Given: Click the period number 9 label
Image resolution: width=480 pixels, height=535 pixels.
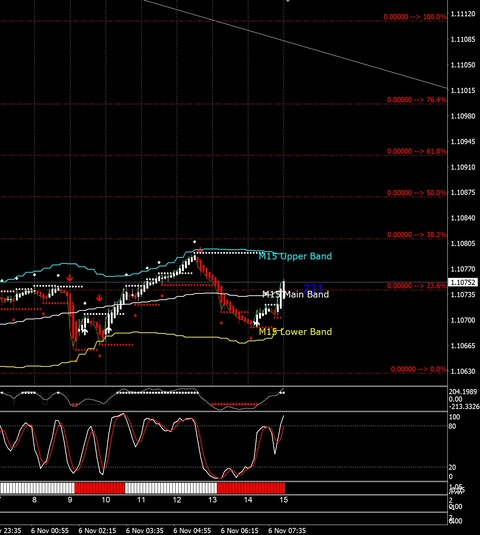Looking at the screenshot, I should pyautogui.click(x=70, y=500).
